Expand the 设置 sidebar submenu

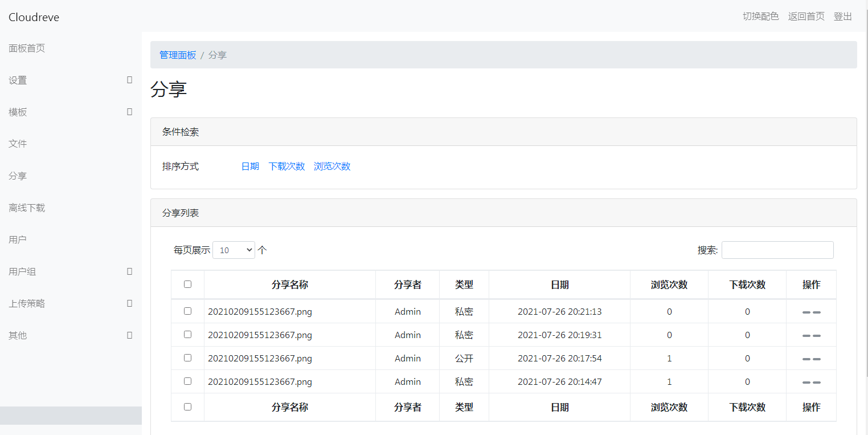point(71,80)
